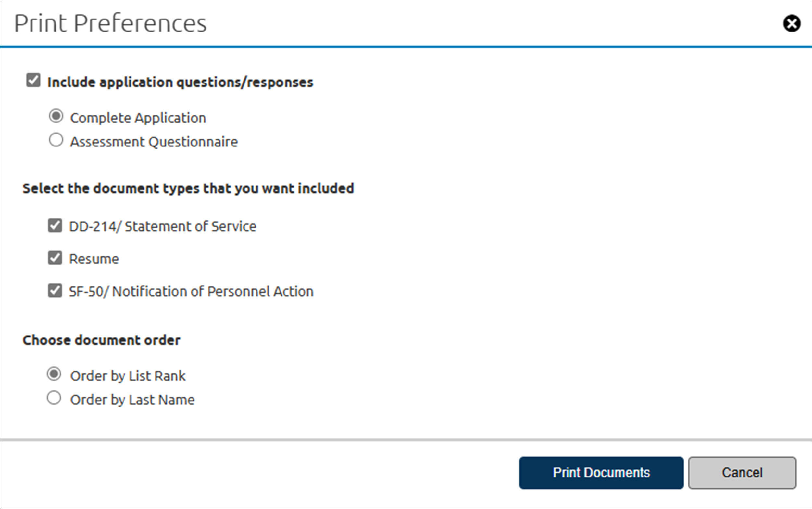Click the Print Documents button
Image resolution: width=812 pixels, height=509 pixels.
pos(601,473)
